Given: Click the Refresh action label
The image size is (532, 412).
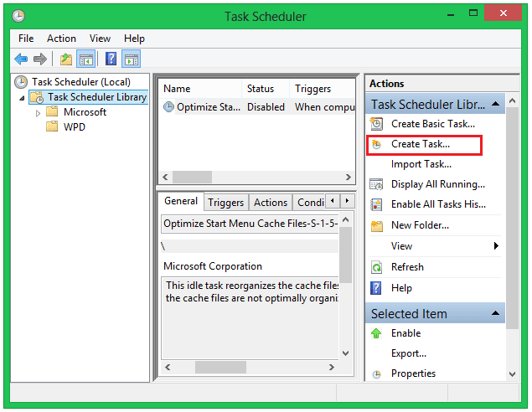Looking at the screenshot, I should point(407,267).
